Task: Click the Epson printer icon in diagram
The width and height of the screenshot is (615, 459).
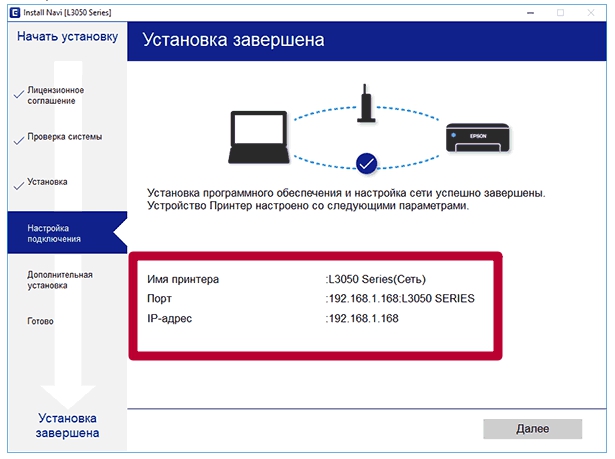Action: (x=478, y=138)
